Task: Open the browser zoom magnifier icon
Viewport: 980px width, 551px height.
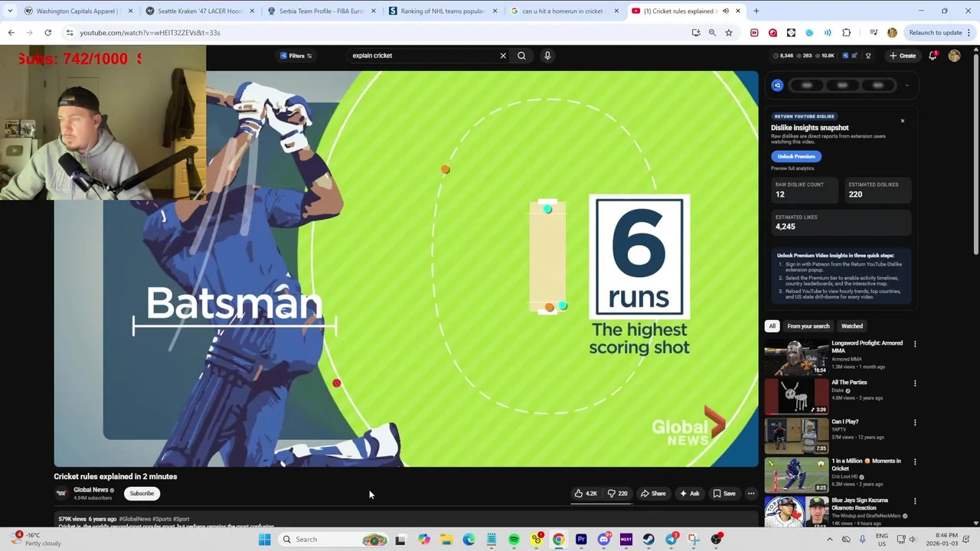Action: pos(712,33)
